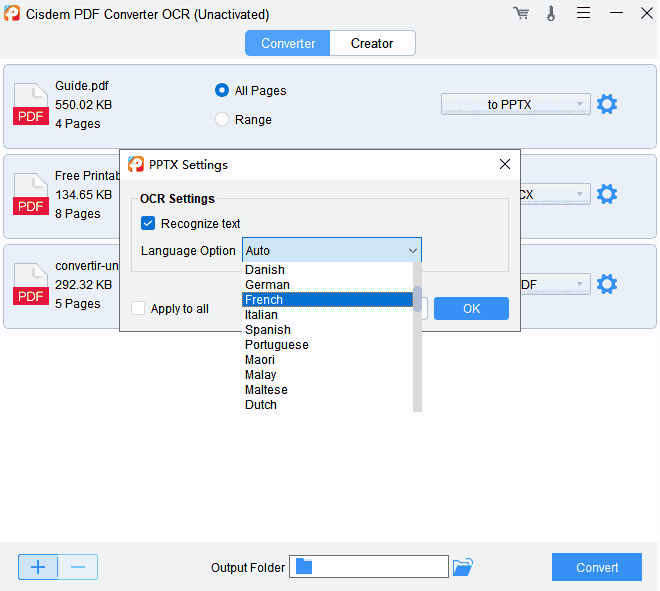Close the PPTX Settings dialog

pos(505,164)
